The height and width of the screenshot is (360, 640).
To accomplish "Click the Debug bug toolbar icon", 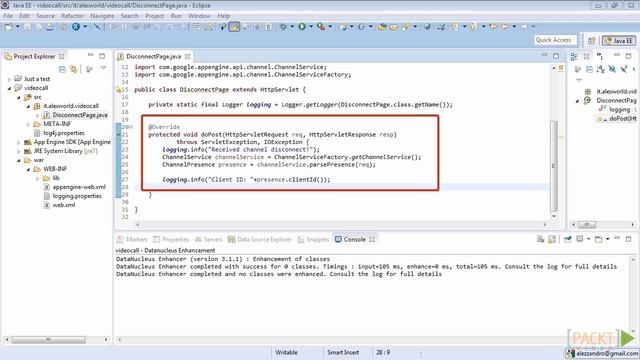I will pos(283,27).
